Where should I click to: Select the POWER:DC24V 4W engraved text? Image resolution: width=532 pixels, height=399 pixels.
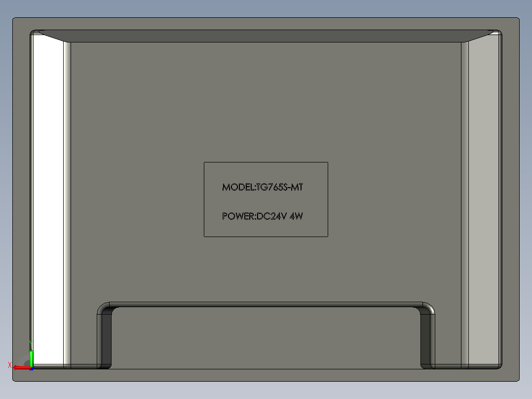[x=262, y=216]
